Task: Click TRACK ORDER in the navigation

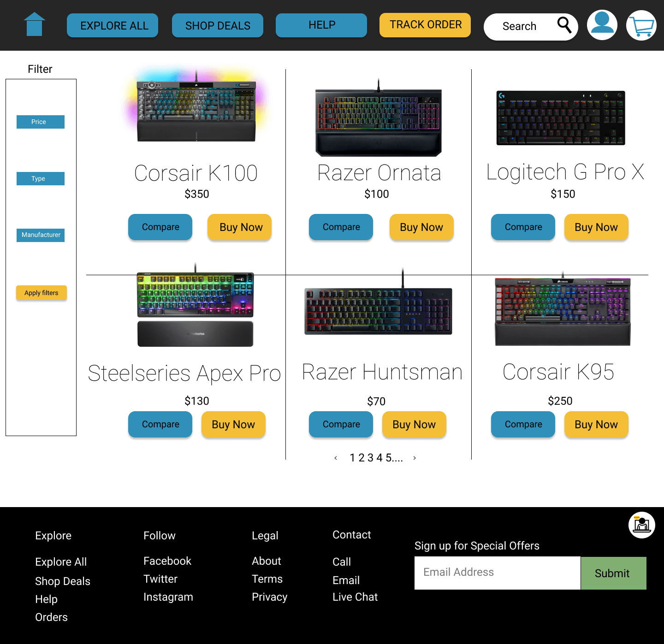Action: point(425,24)
